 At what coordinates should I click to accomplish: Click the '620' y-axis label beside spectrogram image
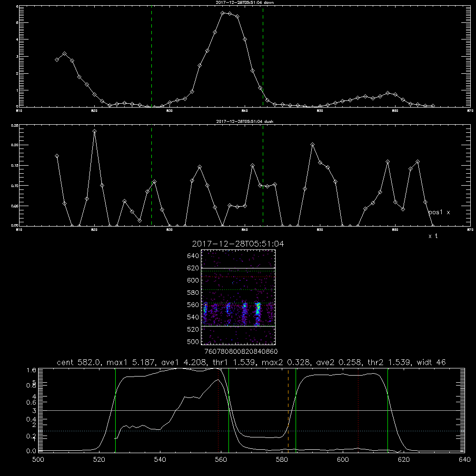(x=193, y=268)
